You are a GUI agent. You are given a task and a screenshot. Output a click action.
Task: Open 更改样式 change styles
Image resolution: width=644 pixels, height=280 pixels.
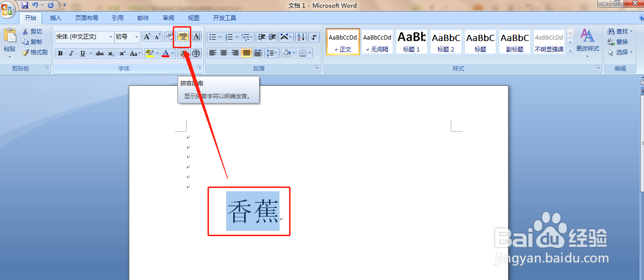point(587,42)
